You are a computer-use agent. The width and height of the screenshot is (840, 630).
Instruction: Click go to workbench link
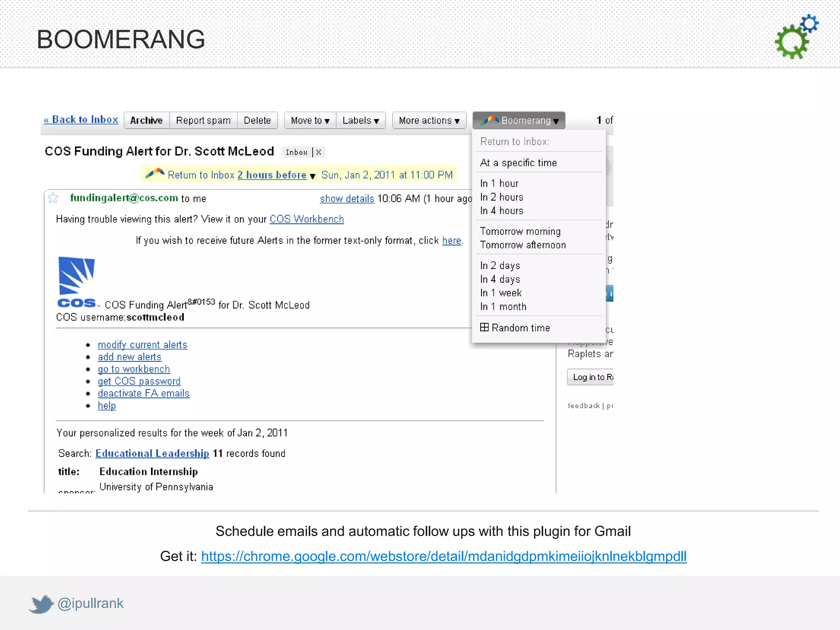pyautogui.click(x=134, y=369)
